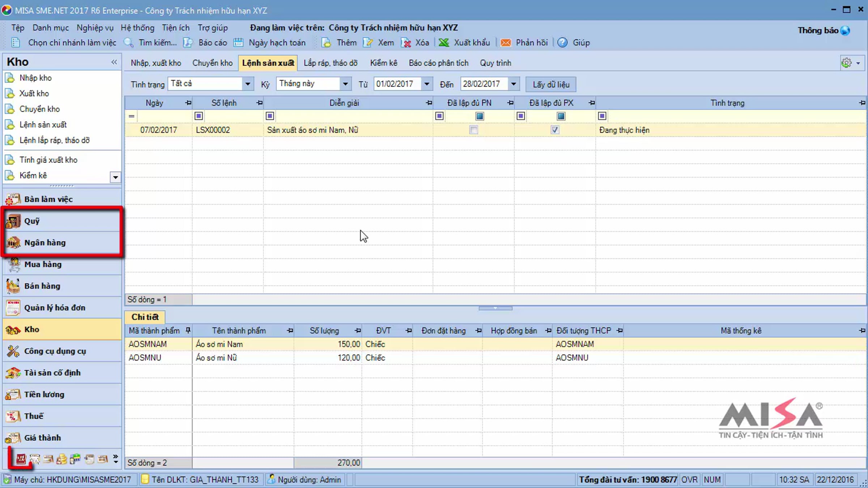Open the Số lệnh column filter operator
The height and width of the screenshot is (488, 868).
tap(199, 116)
